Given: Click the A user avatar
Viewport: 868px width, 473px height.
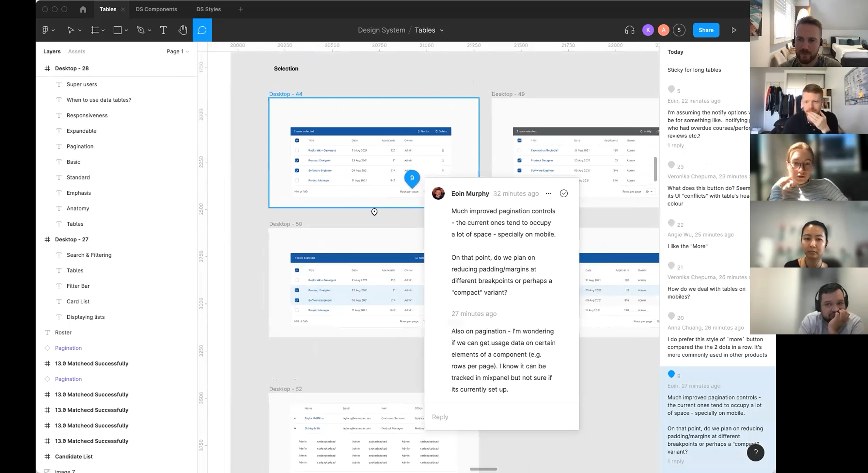Looking at the screenshot, I should click(663, 30).
